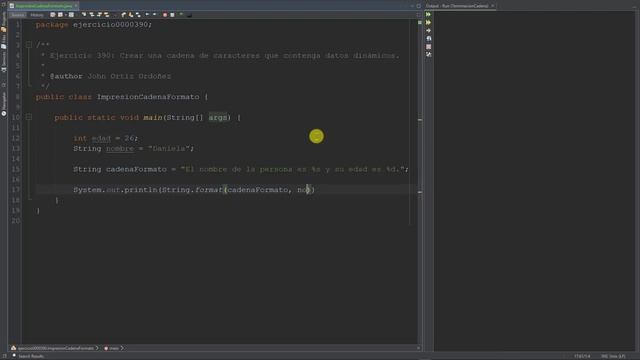Click the Find Next Occurrence toolbar icon

[99, 15]
